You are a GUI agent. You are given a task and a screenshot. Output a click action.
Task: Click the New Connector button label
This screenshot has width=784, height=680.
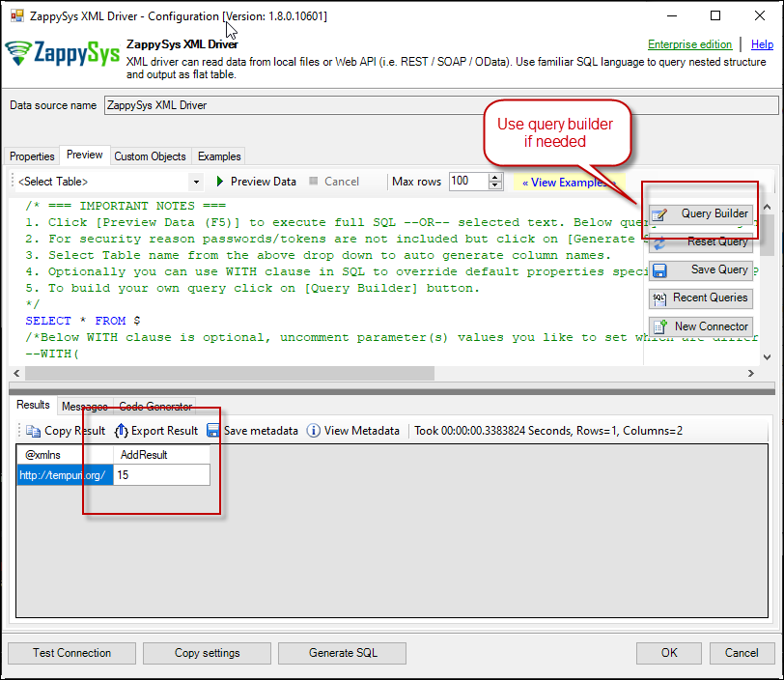click(711, 326)
